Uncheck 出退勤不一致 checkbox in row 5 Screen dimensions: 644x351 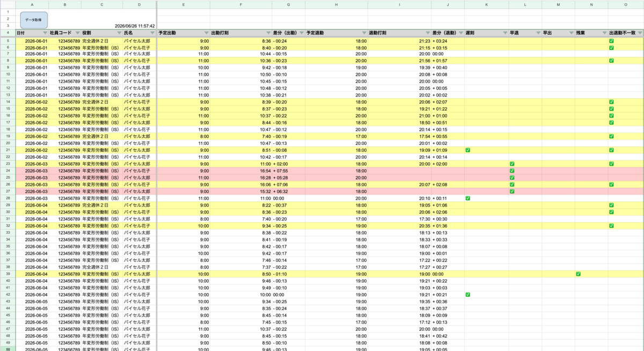[x=611, y=41]
